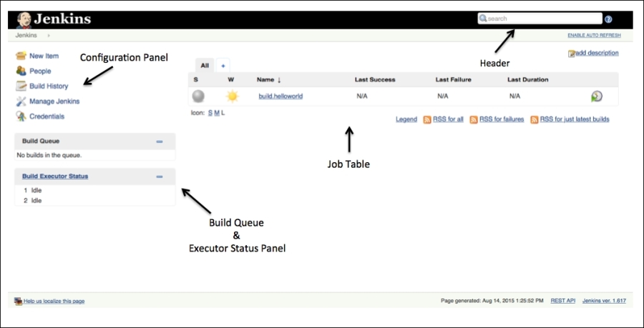Click the Credentials keys icon
Screen dimensions: 644x328
21,116
